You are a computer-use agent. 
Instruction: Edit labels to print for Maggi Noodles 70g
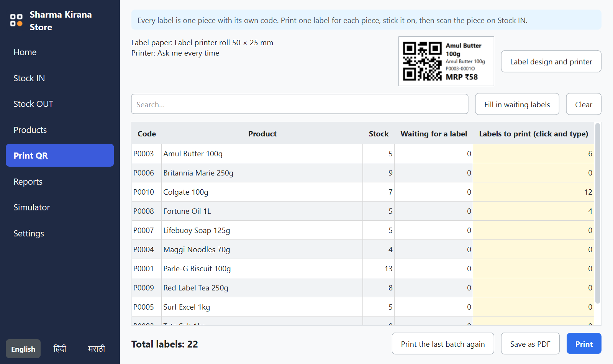pos(533,249)
